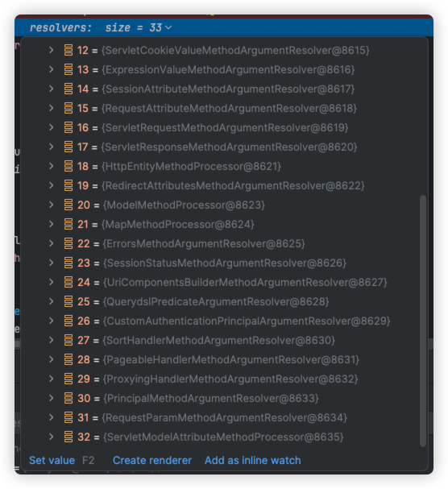
Task: Click the object icon of entry 26 CustomAuthenticationPrincipalArgumentResolver
Action: tap(68, 321)
